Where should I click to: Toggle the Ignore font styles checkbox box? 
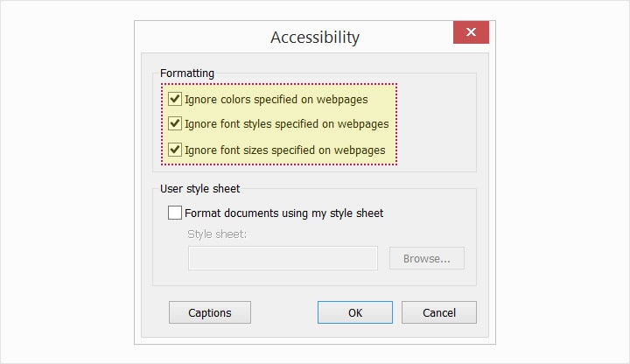pos(175,124)
